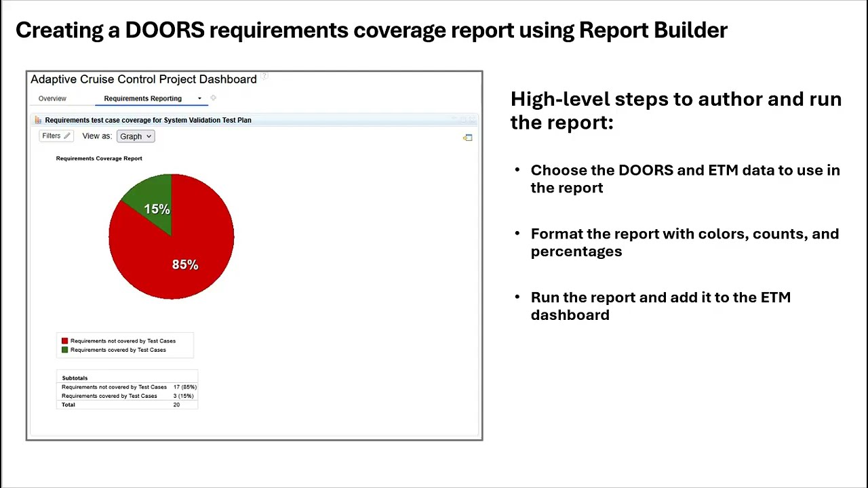Open the View as Graph dropdown

point(136,136)
